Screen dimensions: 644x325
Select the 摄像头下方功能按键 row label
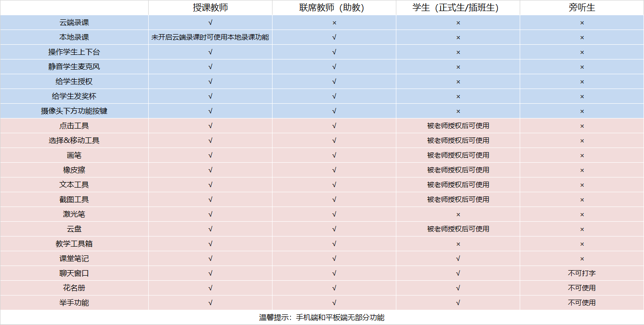tap(74, 111)
